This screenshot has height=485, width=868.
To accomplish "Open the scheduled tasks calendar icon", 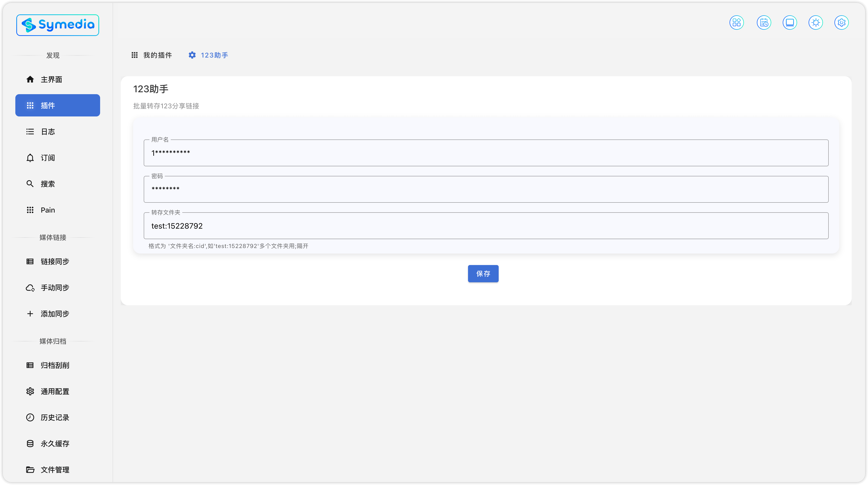I will coord(764,23).
